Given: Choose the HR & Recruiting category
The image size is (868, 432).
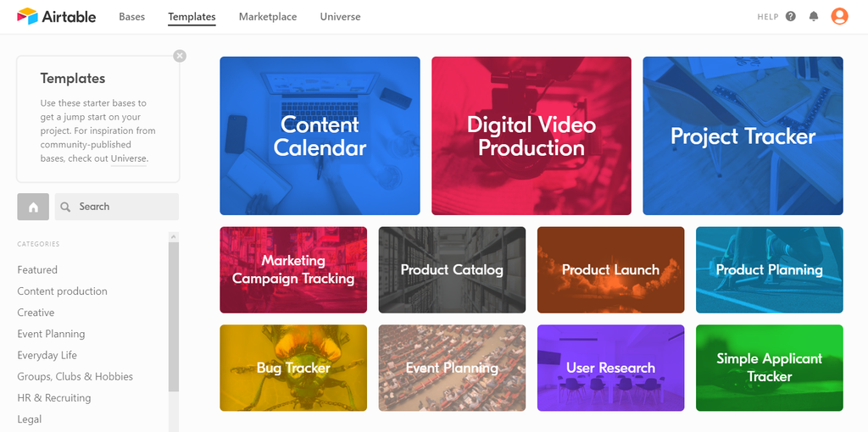Looking at the screenshot, I should [54, 398].
